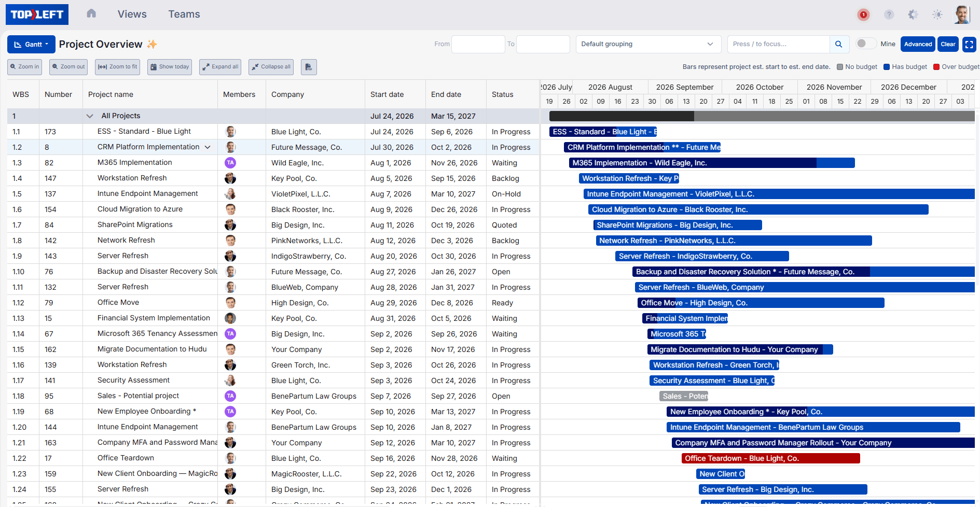Image resolution: width=980 pixels, height=507 pixels.
Task: Click the All Projects summary progress bar
Action: (x=762, y=117)
